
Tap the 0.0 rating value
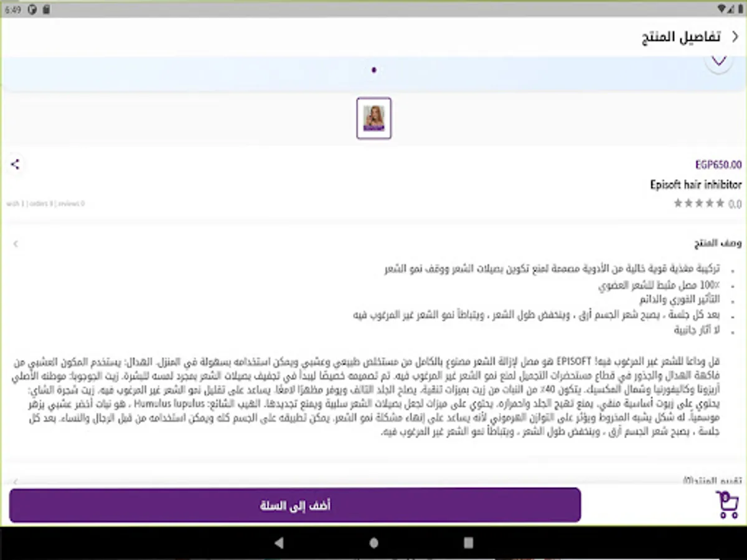point(735,203)
